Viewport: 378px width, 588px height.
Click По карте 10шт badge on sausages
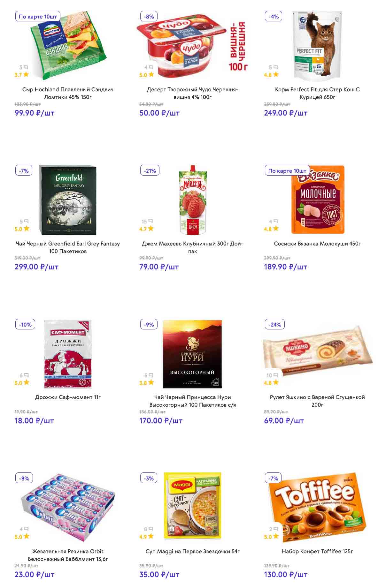[287, 171]
